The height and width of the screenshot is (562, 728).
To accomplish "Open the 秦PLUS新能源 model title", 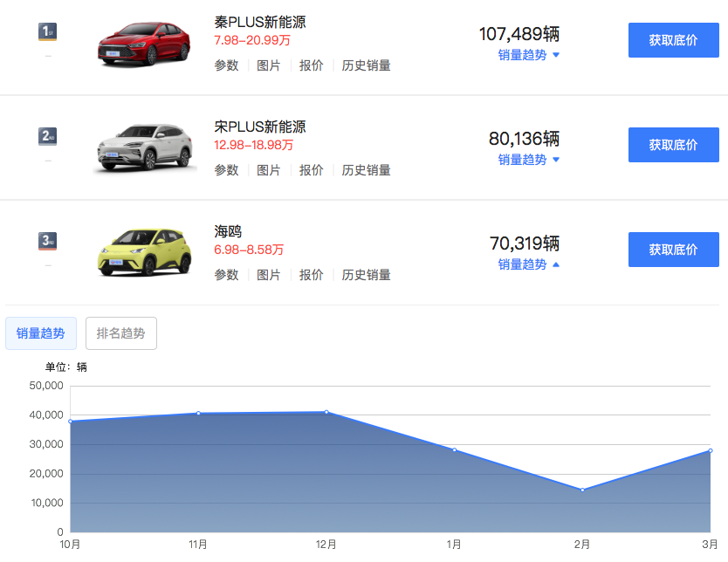I will tap(260, 22).
